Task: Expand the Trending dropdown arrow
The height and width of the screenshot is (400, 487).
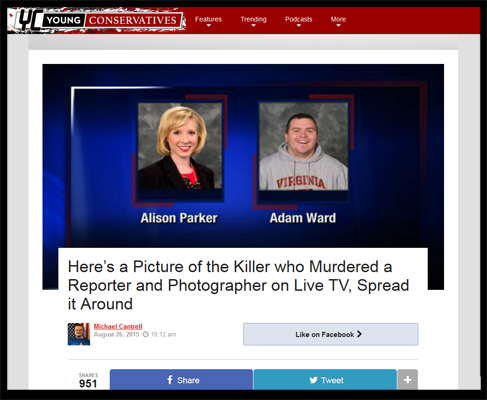Action: pyautogui.click(x=253, y=26)
